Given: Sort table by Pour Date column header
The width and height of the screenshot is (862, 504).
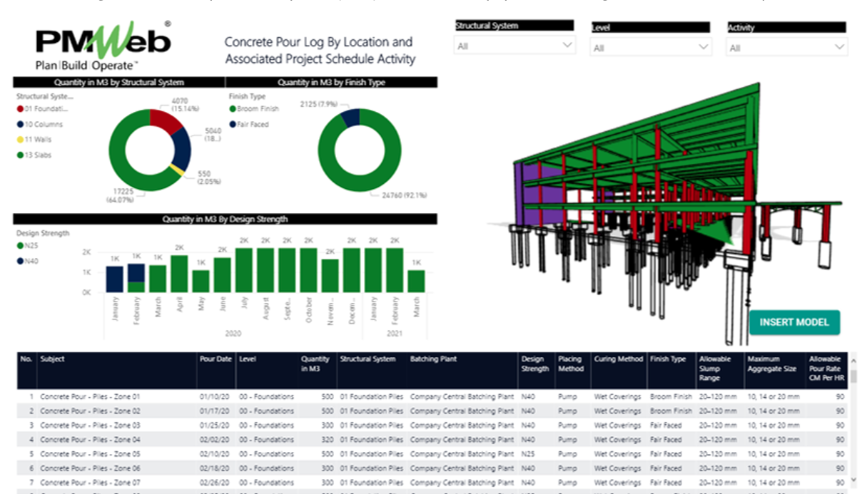Looking at the screenshot, I should [x=215, y=359].
